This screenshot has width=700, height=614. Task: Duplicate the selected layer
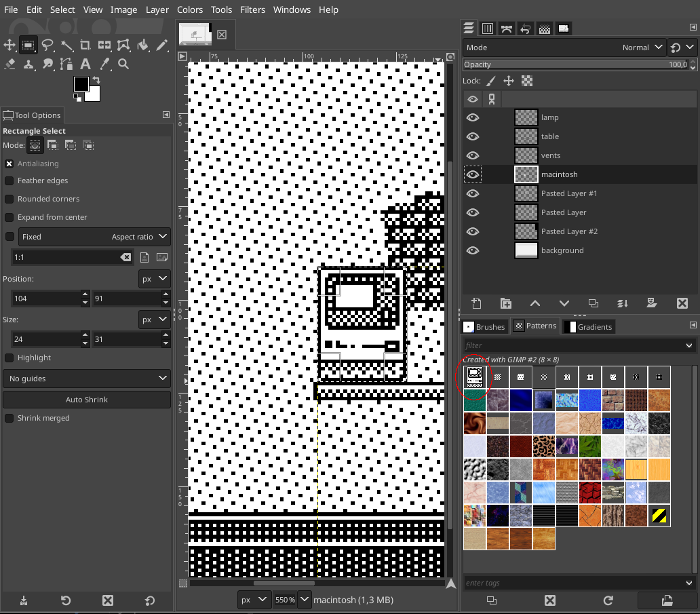(x=594, y=304)
